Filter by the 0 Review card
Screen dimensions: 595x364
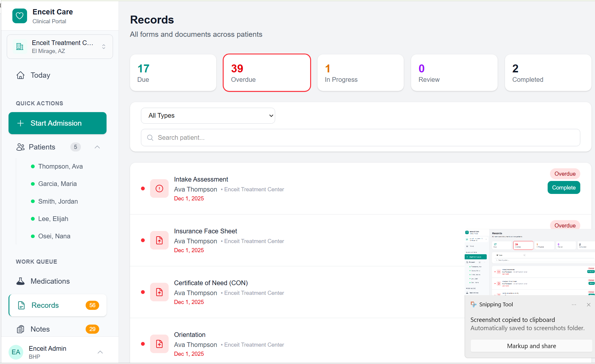454,73
